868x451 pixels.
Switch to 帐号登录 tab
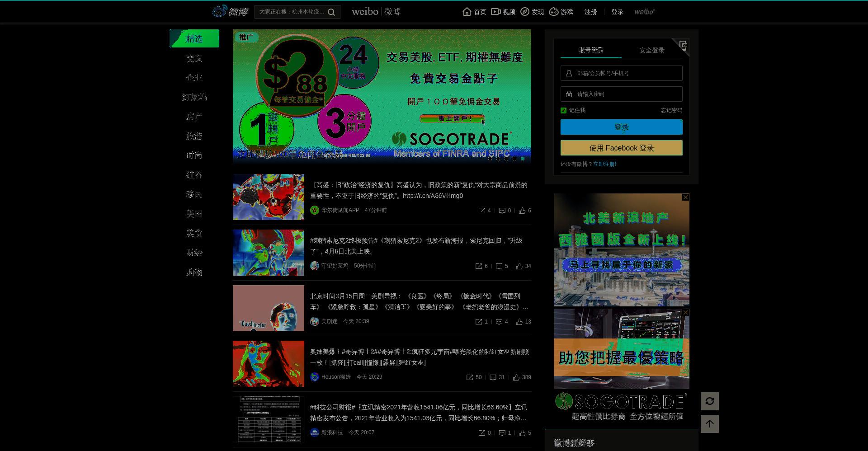[x=591, y=50]
